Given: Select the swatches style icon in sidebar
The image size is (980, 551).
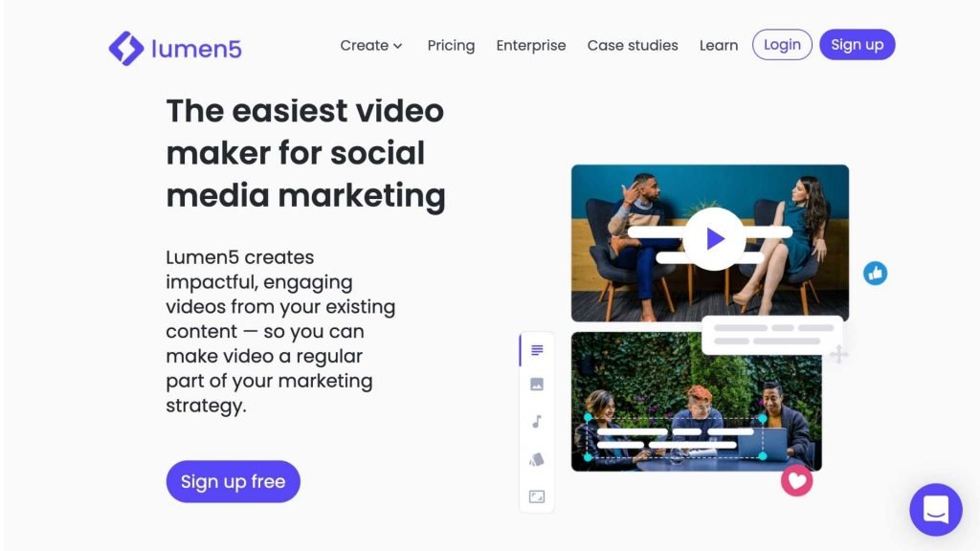Looking at the screenshot, I should click(x=537, y=460).
